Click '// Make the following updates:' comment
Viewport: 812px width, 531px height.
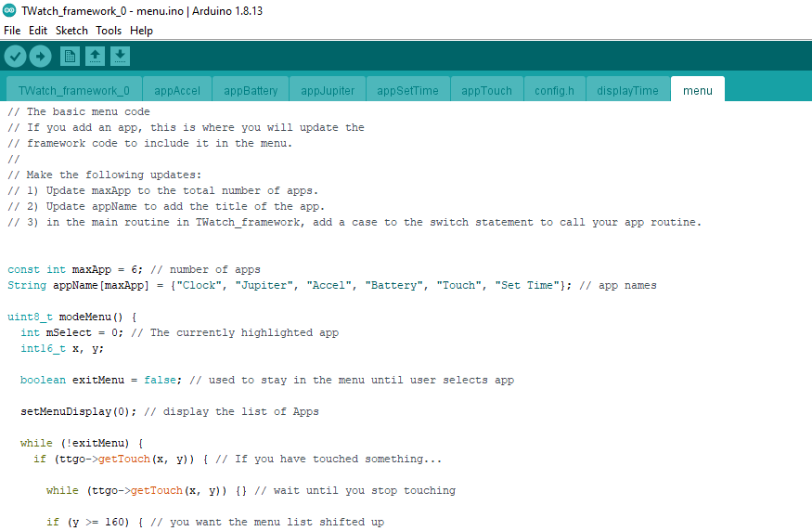pos(105,175)
